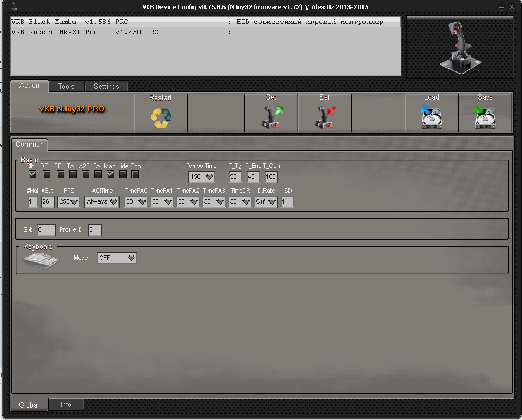Enable the Eco checkbox
This screenshot has width=522, height=420.
pyautogui.click(x=135, y=174)
